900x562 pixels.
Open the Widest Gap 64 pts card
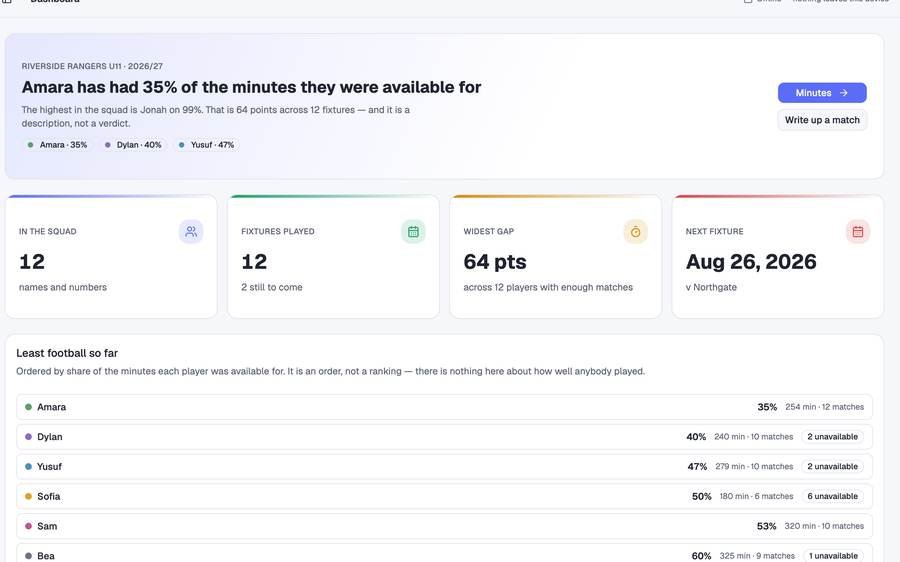click(556, 257)
